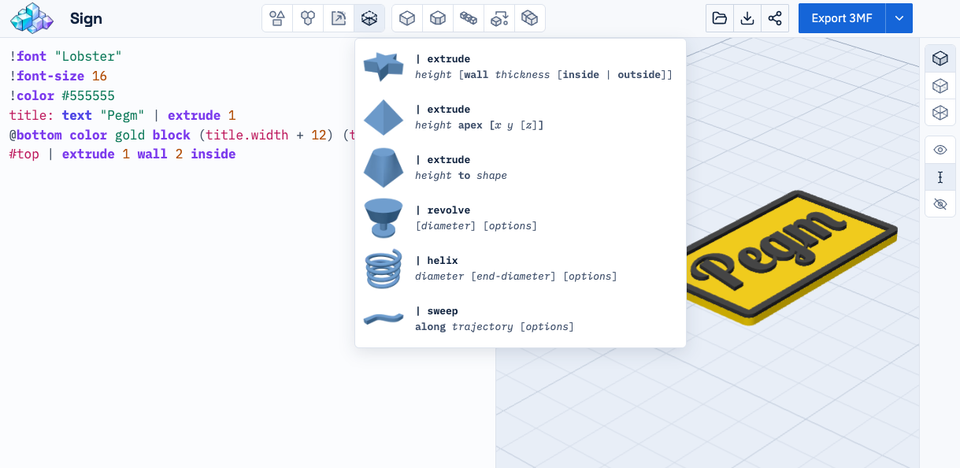The height and width of the screenshot is (468, 960).
Task: Select wireframe cube view mode
Action: pyautogui.click(x=940, y=113)
